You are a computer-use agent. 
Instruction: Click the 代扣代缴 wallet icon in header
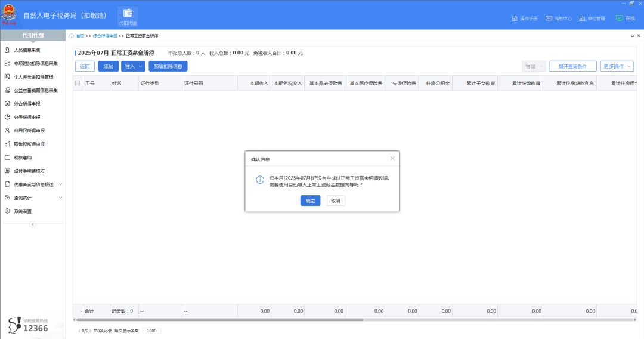tap(127, 14)
